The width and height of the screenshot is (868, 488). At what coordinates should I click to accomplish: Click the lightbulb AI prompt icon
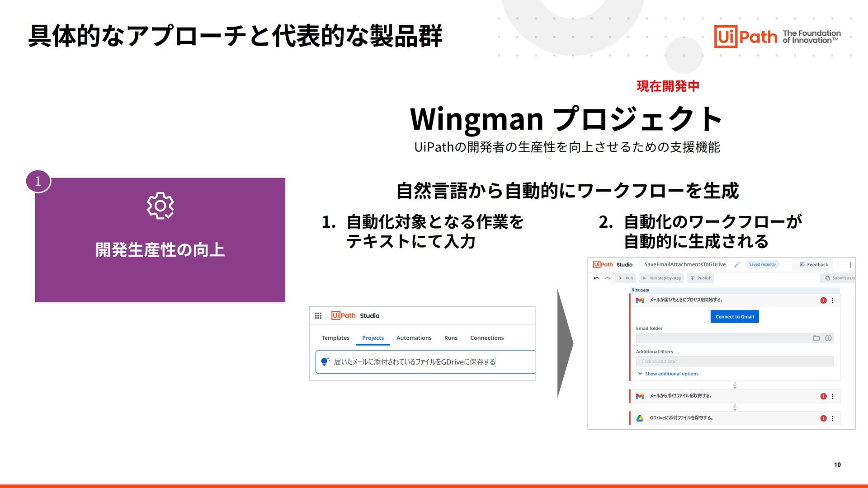325,361
